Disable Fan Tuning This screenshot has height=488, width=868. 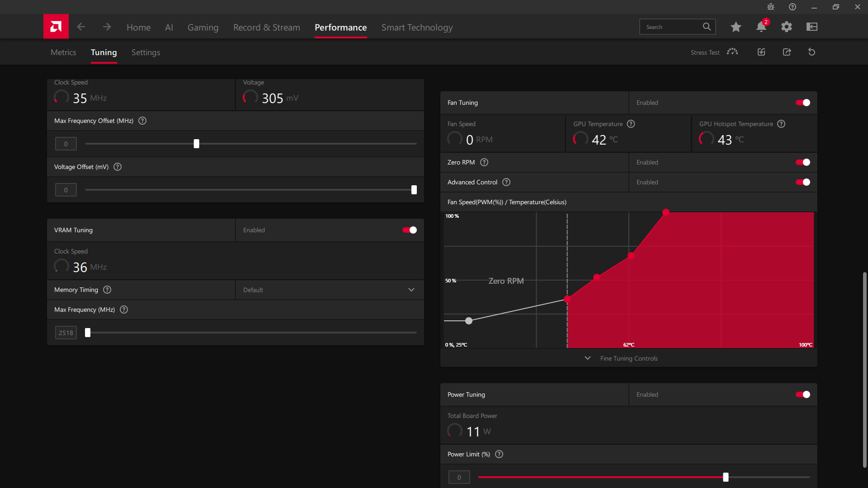click(802, 103)
